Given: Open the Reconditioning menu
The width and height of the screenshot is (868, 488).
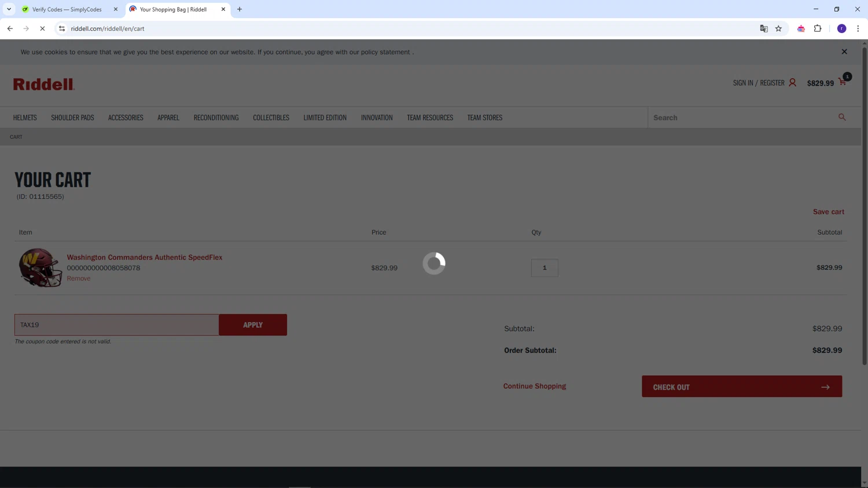Looking at the screenshot, I should tap(216, 117).
